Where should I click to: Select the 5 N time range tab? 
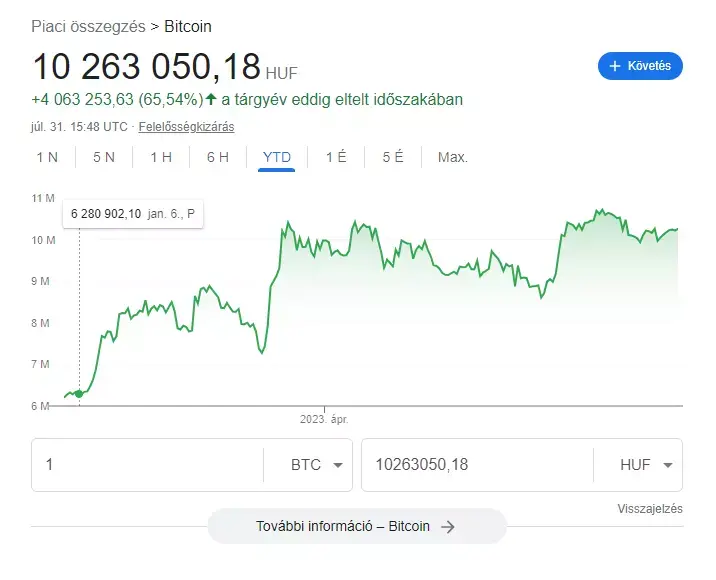(x=104, y=157)
